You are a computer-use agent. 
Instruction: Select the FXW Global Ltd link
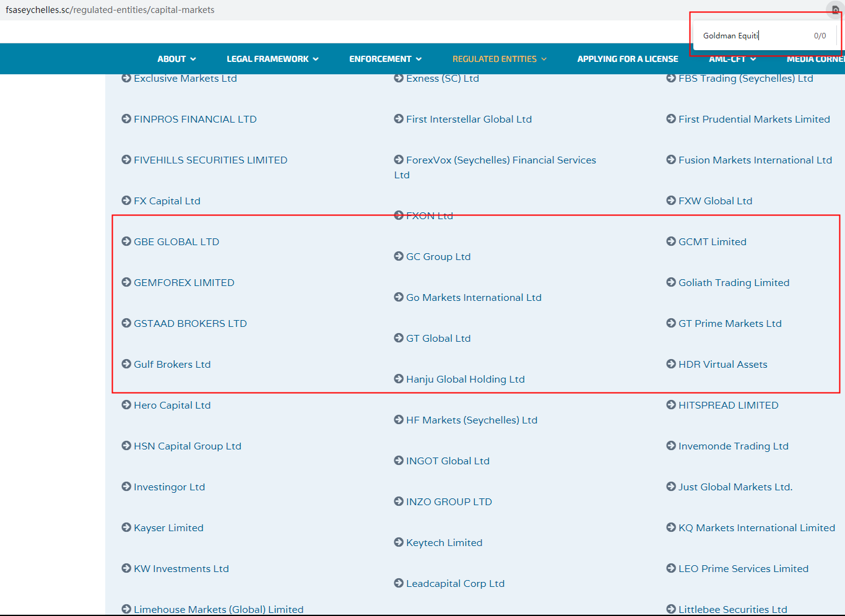click(715, 201)
